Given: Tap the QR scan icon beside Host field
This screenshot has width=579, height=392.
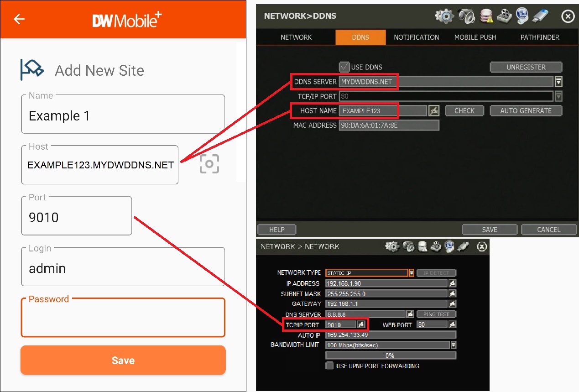Looking at the screenshot, I should [x=209, y=164].
